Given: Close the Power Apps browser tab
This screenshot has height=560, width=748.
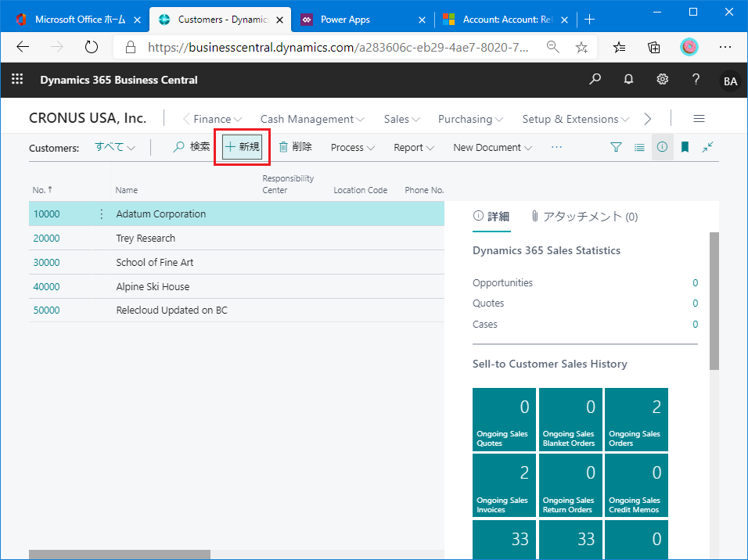Looking at the screenshot, I should pyautogui.click(x=422, y=20).
